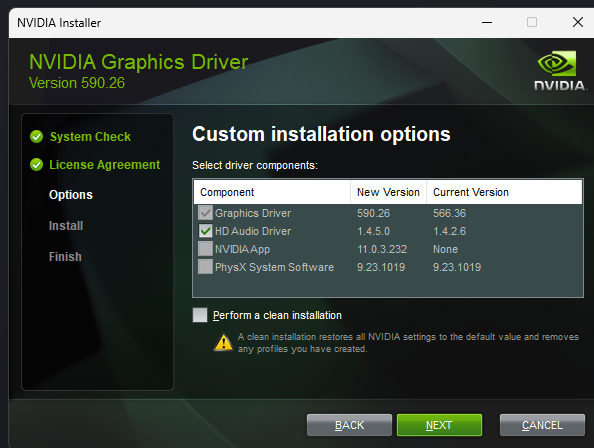Select the Options step
This screenshot has width=594, height=448.
(71, 195)
